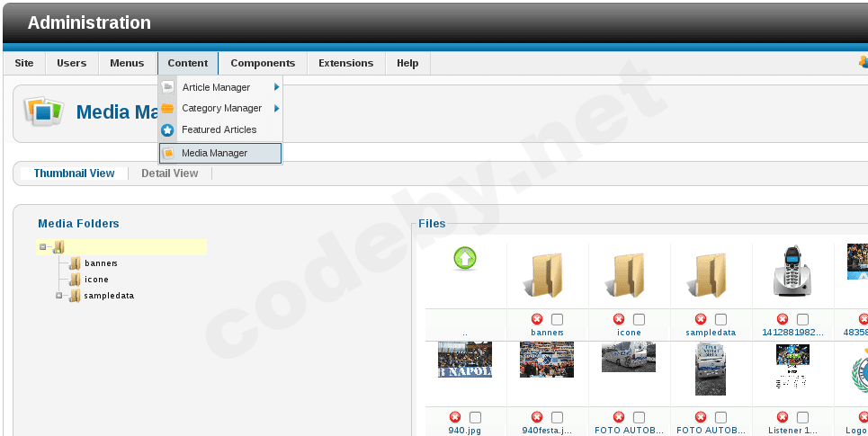Tick the 940festa file checkbox

(x=557, y=417)
